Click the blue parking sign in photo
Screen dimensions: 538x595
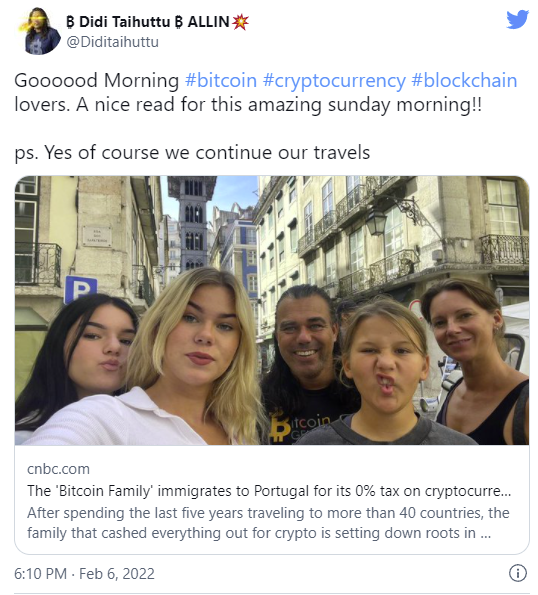click(80, 289)
